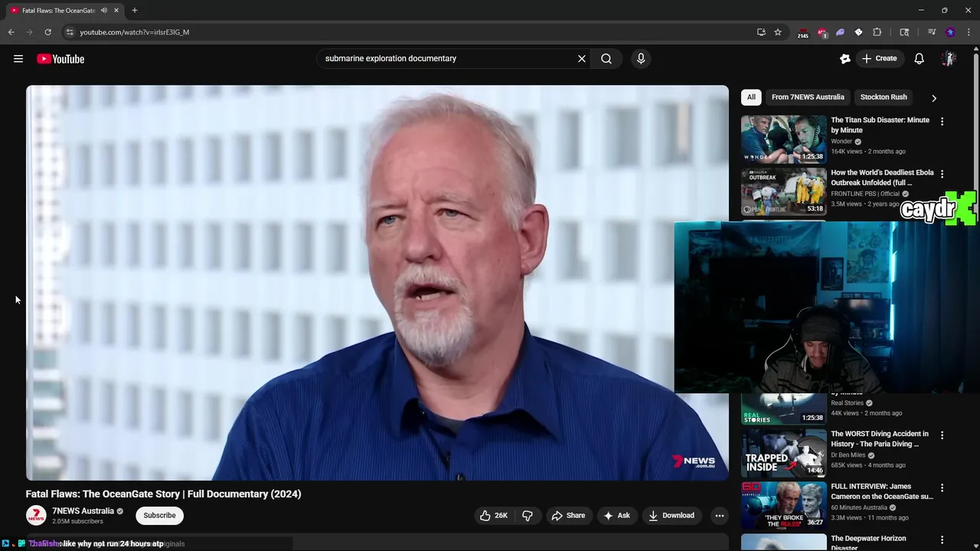Open options menu for Ebola Outbreak video
This screenshot has width=980, height=551.
point(942,174)
